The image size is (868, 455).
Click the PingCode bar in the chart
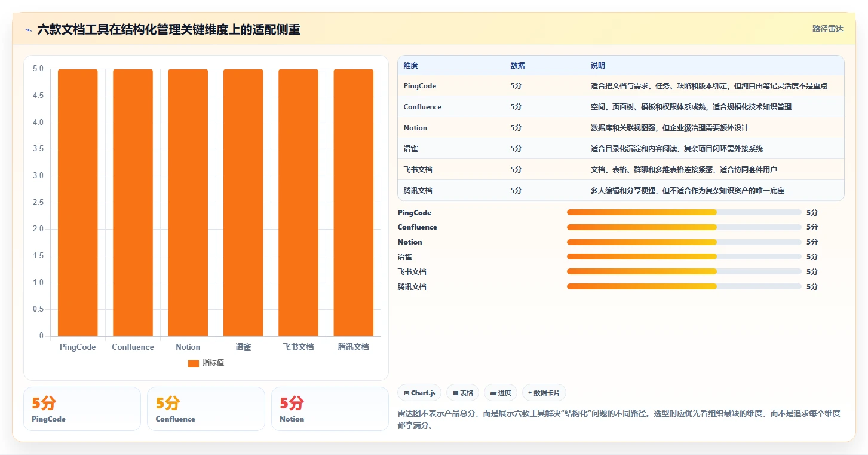[78, 203]
